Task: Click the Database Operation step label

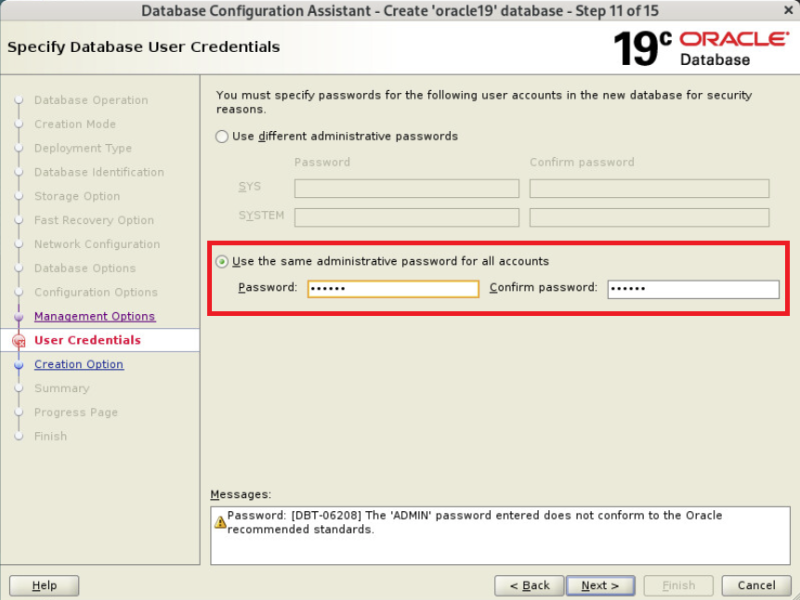Action: (x=91, y=100)
